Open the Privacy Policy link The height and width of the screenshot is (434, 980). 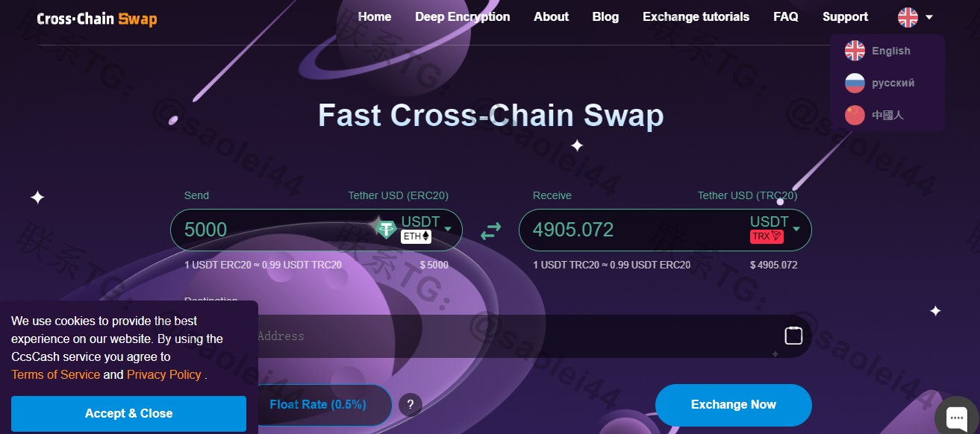[x=164, y=374]
